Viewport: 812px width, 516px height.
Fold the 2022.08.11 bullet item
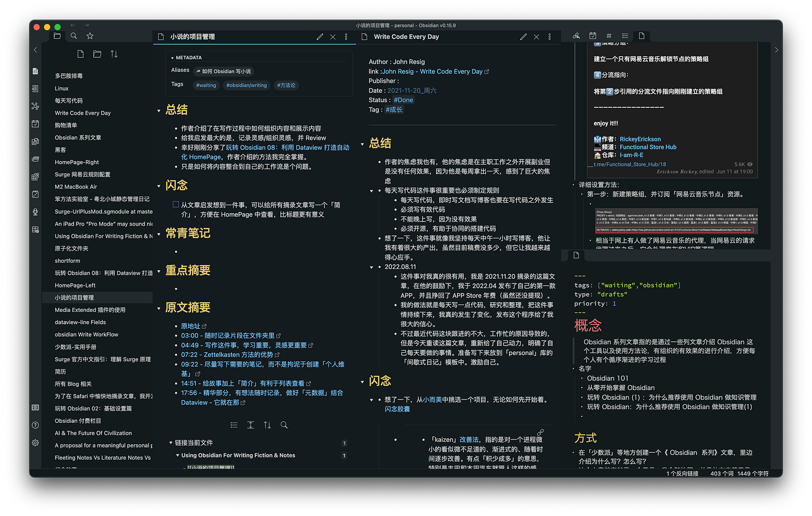[372, 267]
